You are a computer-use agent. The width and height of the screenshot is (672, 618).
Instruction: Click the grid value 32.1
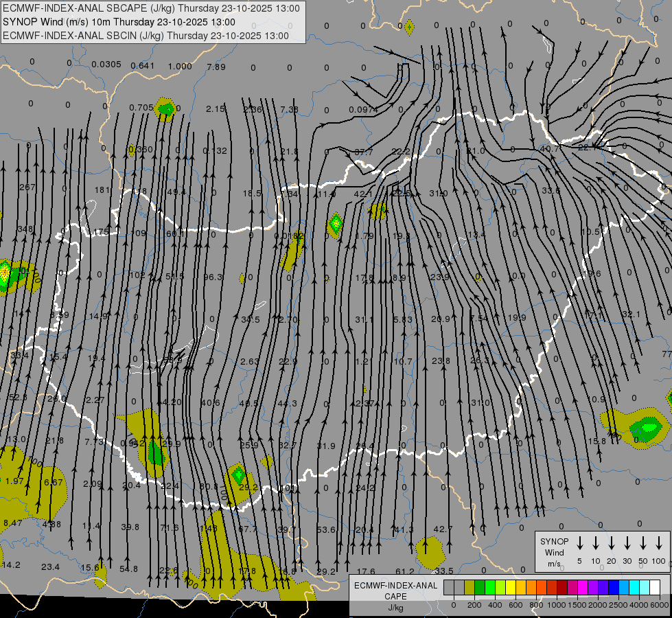(x=631, y=314)
